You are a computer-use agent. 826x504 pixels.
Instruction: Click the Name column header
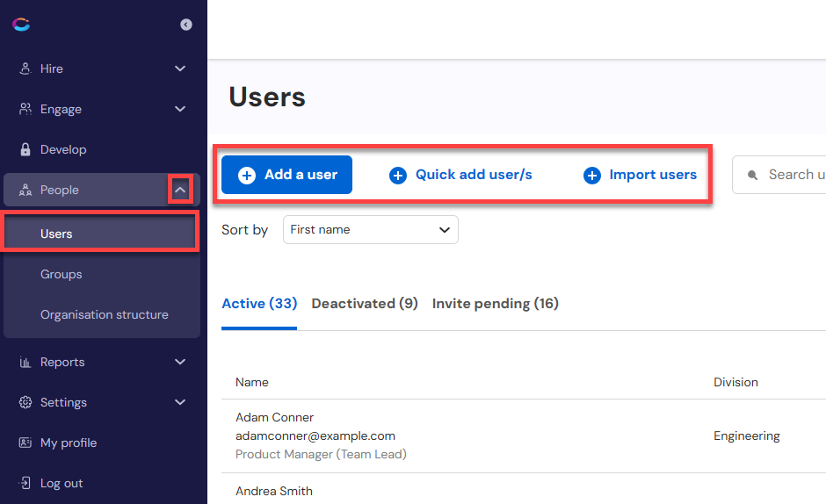[252, 382]
